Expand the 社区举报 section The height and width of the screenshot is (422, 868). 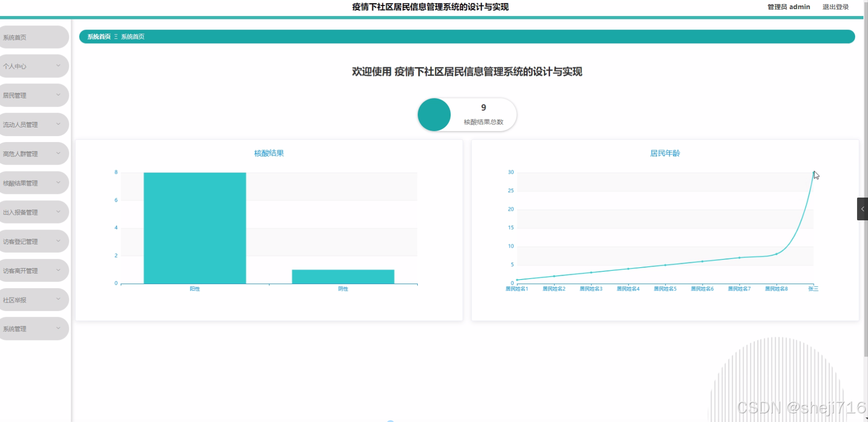tap(32, 299)
